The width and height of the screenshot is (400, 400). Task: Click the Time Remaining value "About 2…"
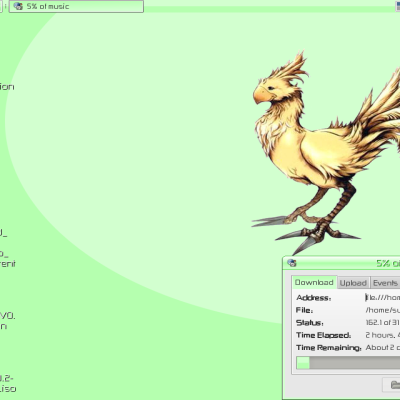click(382, 347)
